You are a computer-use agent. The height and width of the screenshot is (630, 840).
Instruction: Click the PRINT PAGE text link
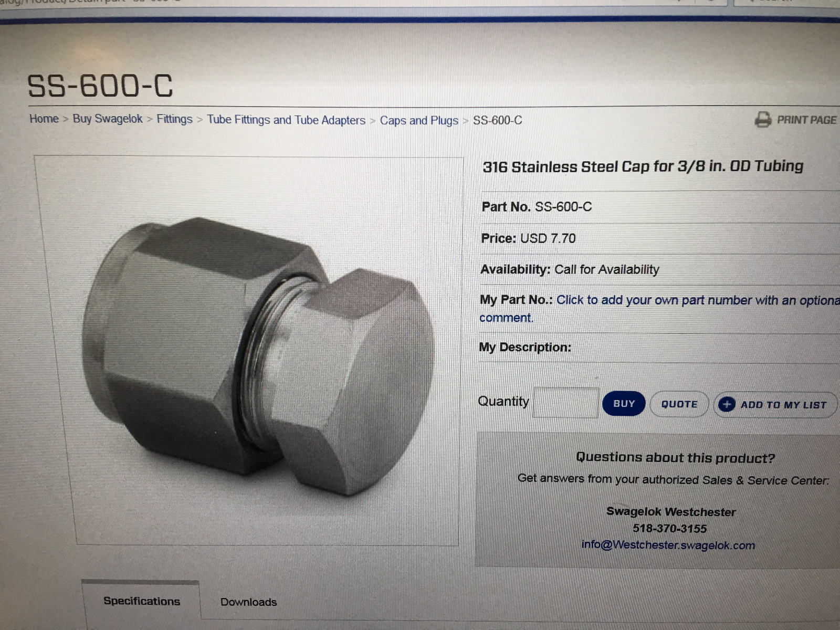pyautogui.click(x=806, y=120)
